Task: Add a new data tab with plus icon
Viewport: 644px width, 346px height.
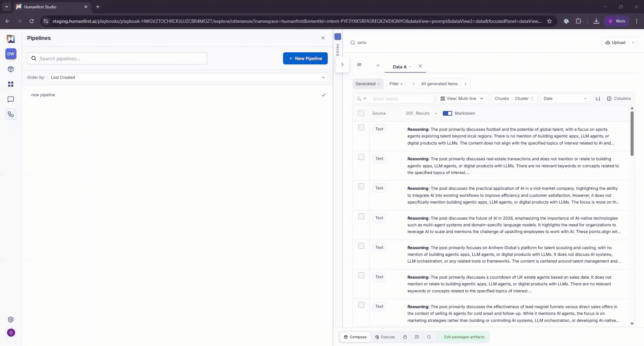Action: tap(378, 66)
